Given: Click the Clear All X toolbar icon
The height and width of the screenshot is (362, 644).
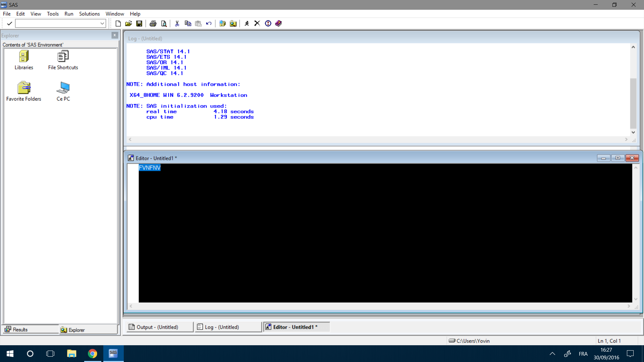Looking at the screenshot, I should pos(257,23).
